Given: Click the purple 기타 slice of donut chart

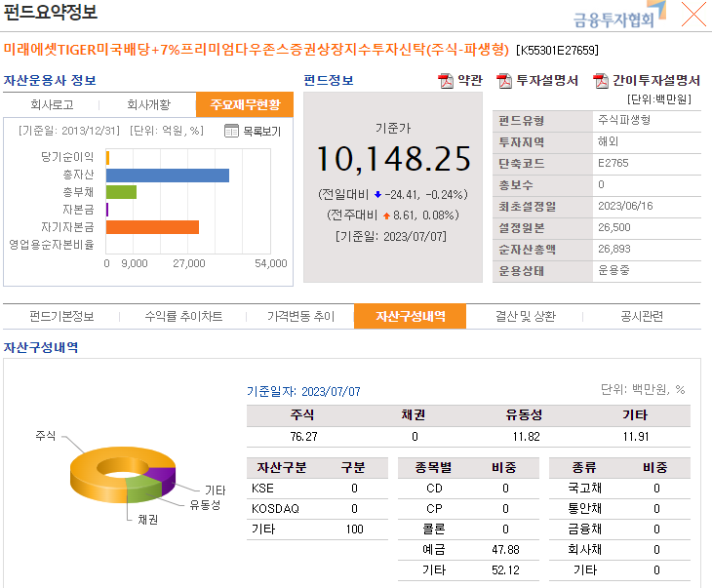Looking at the screenshot, I should 164,479.
